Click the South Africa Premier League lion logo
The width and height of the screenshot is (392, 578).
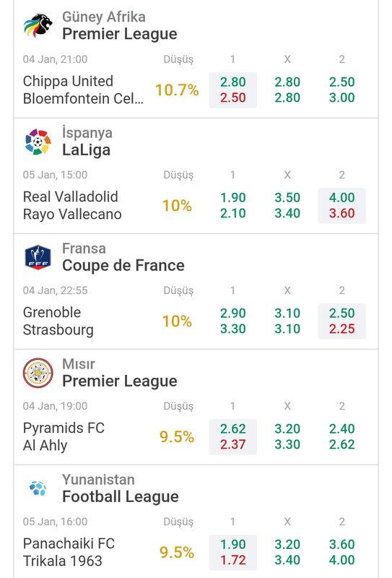(x=38, y=25)
